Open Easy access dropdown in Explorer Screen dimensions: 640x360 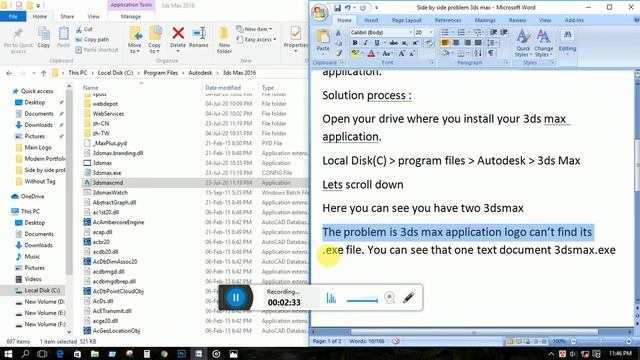tap(256, 40)
